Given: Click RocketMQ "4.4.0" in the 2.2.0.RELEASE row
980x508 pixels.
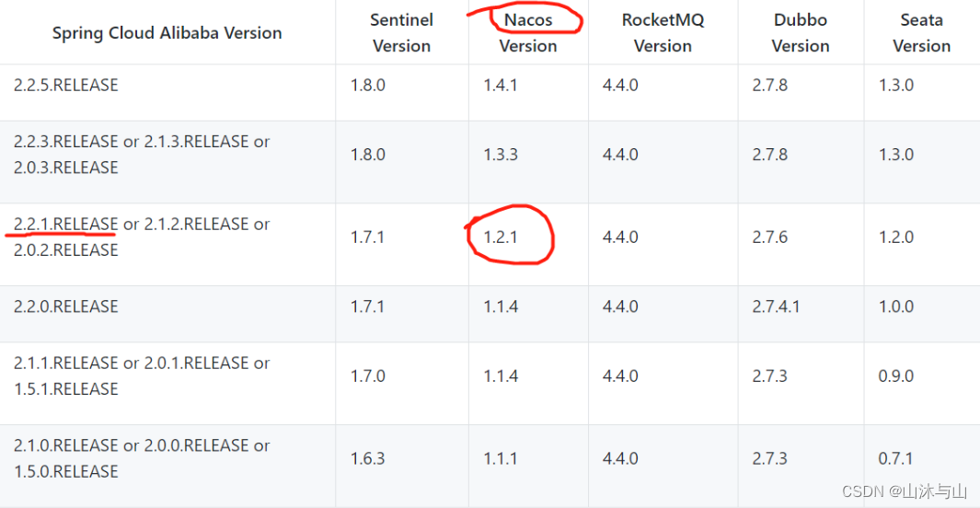Looking at the screenshot, I should point(620,306).
